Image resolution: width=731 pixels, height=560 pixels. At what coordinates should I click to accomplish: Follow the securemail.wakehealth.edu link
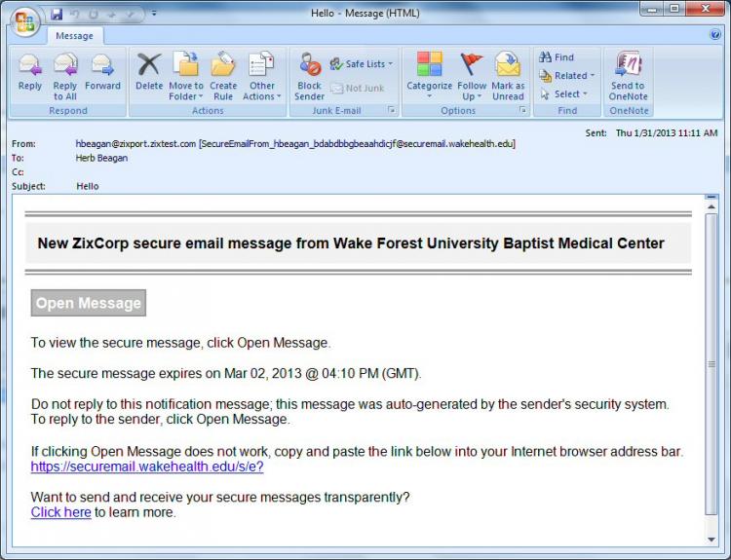pos(147,467)
